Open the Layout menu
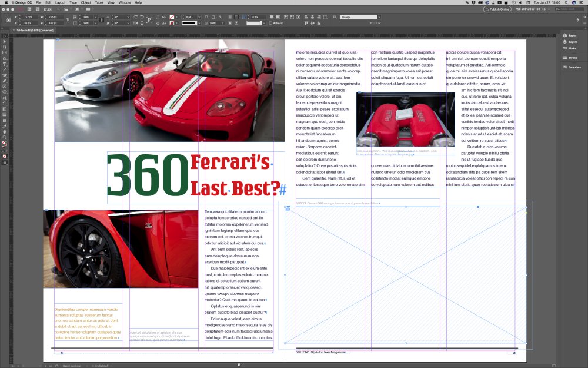 pos(60,2)
